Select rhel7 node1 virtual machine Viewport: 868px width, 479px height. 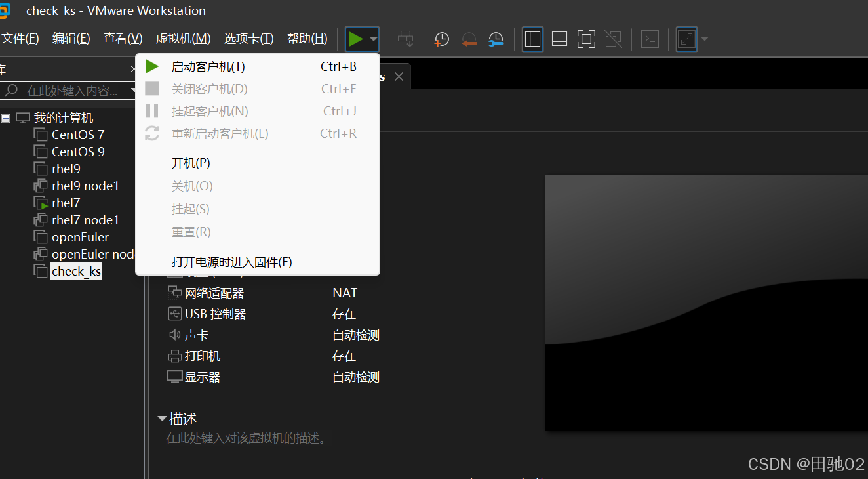(85, 220)
